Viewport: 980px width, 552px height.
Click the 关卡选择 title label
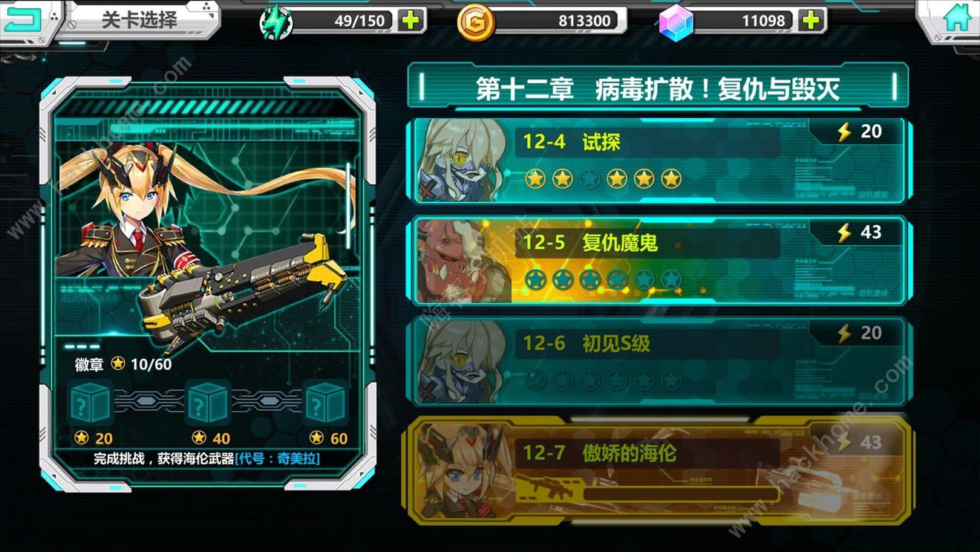[x=140, y=19]
